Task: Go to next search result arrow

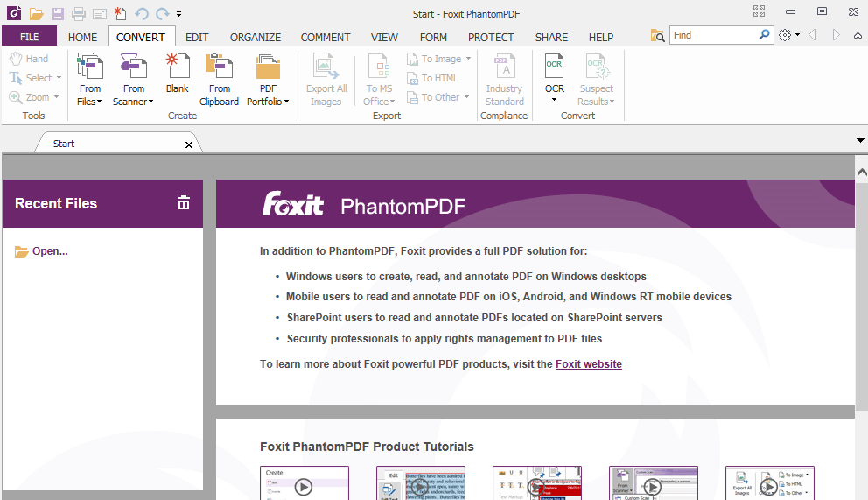Action: coord(836,35)
